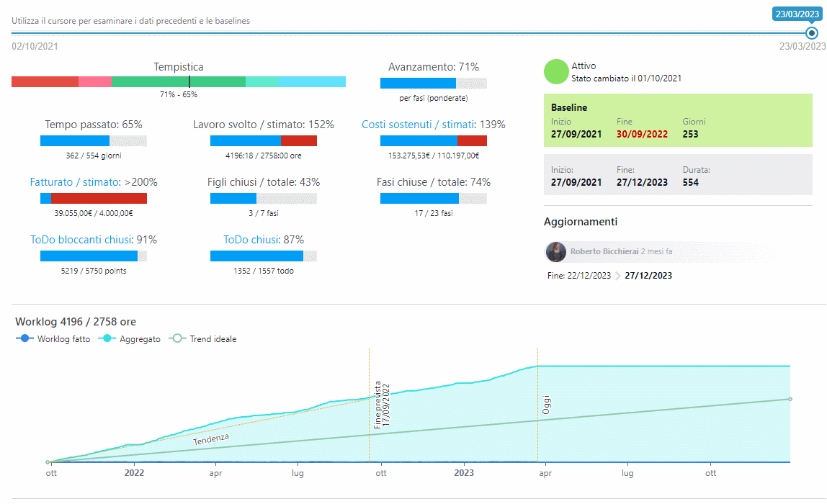
Task: Click the Fasi chiuse / totale bar
Action: [433, 199]
